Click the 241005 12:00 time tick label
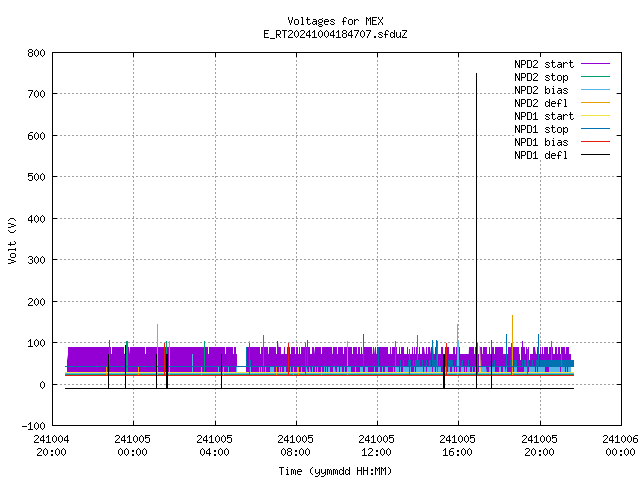This screenshot has height=480, width=640. pos(376,446)
